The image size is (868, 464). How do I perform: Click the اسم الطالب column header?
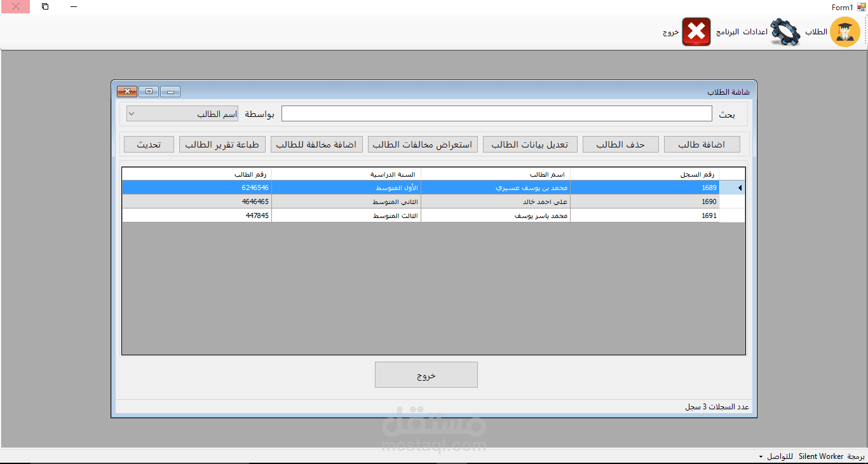tap(496, 174)
